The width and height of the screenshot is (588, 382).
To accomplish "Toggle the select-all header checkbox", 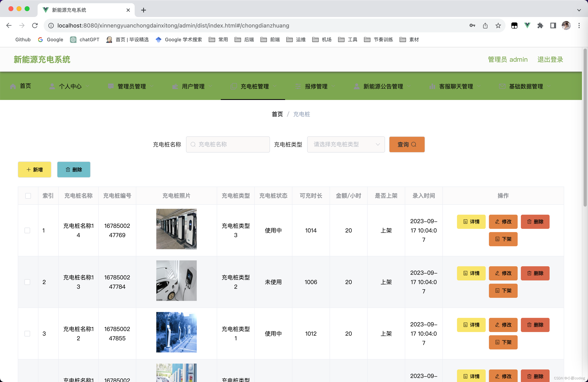I will [x=28, y=196].
